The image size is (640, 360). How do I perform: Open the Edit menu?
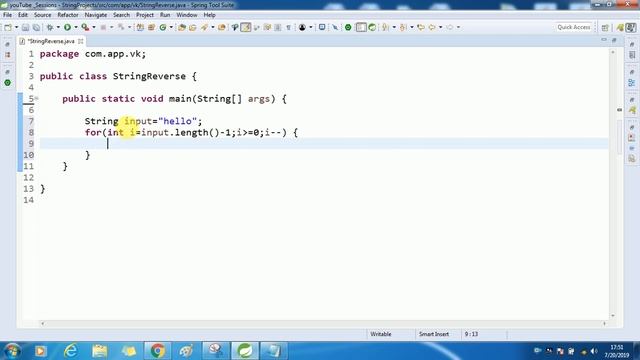coord(23,15)
